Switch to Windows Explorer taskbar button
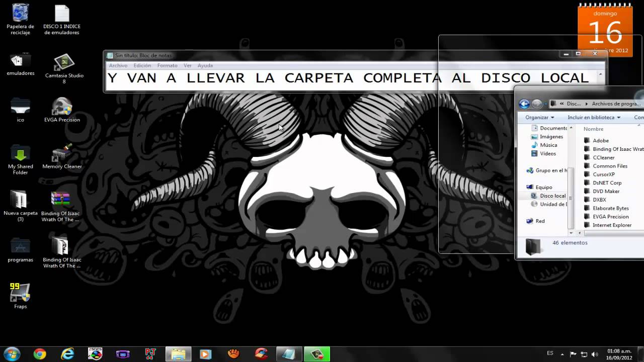Screen dimensions: 644x362 coord(178,354)
